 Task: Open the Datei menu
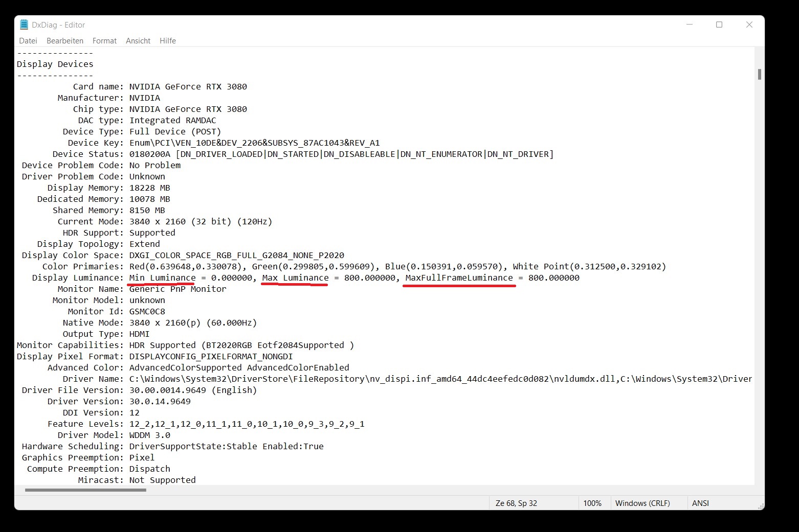pyautogui.click(x=28, y=41)
